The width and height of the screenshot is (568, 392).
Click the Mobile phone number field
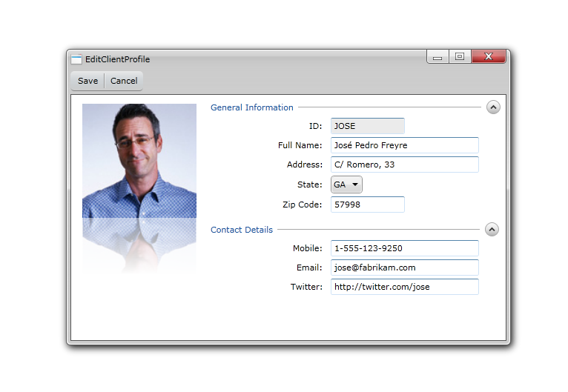pos(404,248)
